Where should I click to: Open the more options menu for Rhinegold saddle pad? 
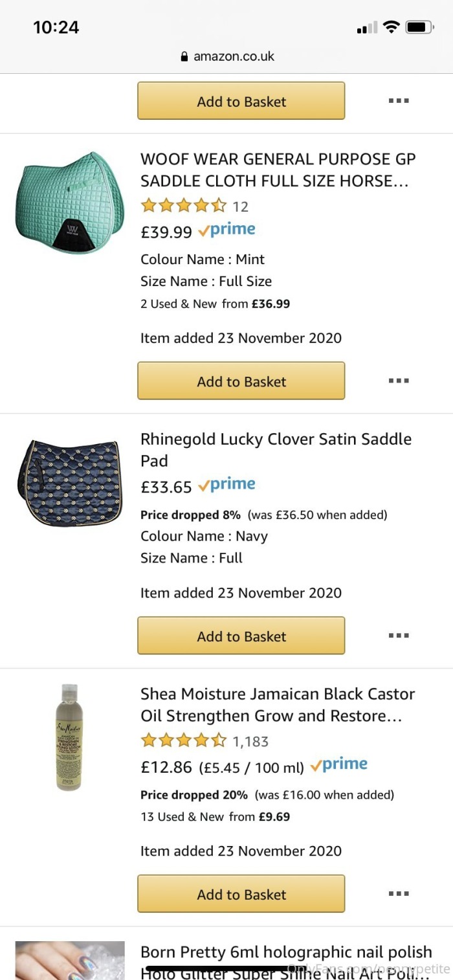(x=399, y=636)
